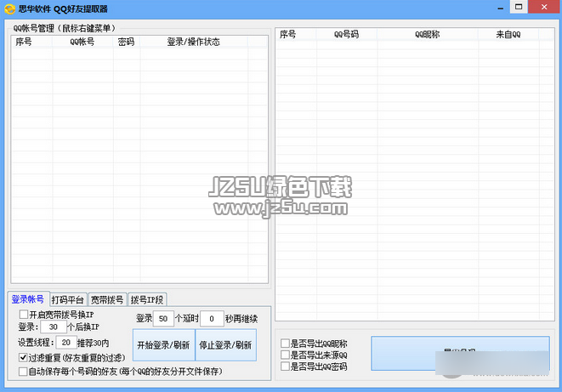Click the 序号 header in friends list
562x392 pixels.
pos(296,34)
